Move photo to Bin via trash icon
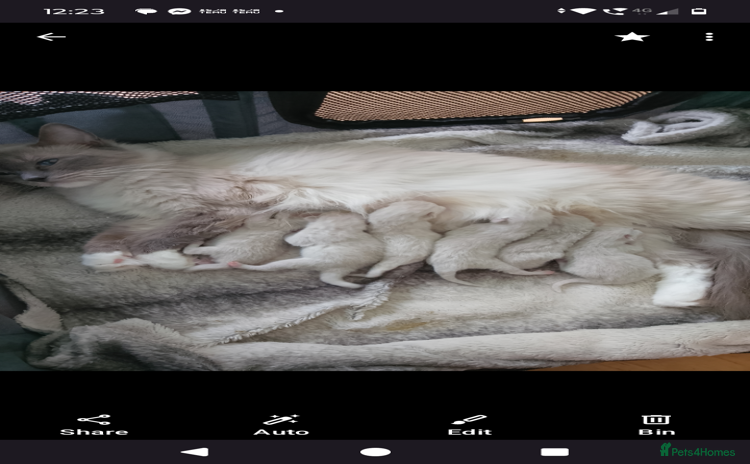Viewport: 750px width, 464px height. click(656, 420)
